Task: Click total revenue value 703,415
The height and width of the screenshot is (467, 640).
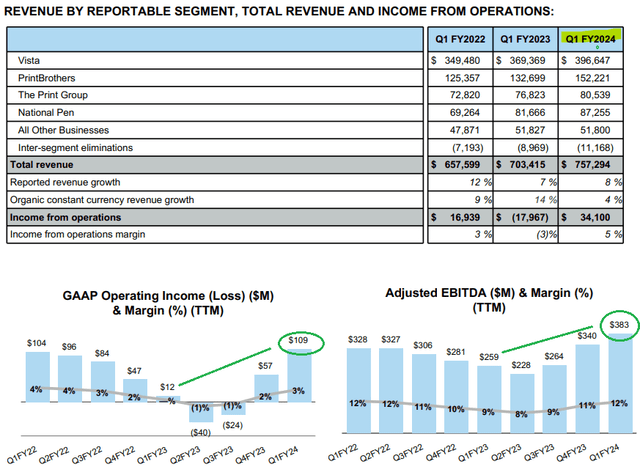Action: coord(527,165)
